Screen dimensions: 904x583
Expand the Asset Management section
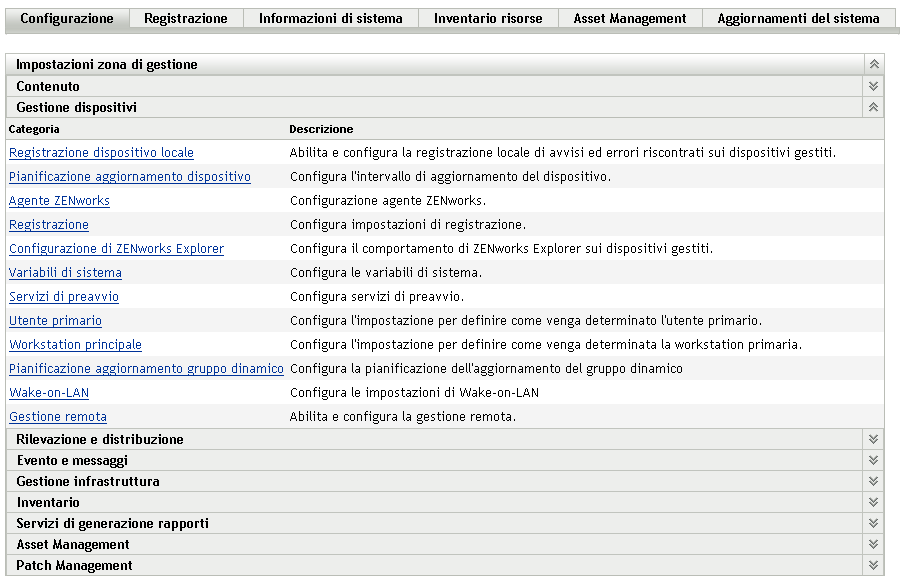click(x=873, y=544)
